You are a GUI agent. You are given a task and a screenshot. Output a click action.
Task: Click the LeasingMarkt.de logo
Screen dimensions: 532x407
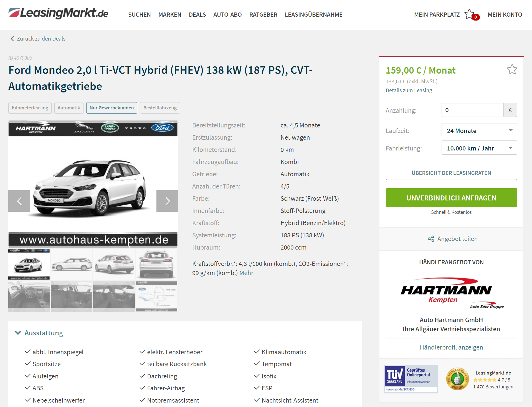click(58, 13)
